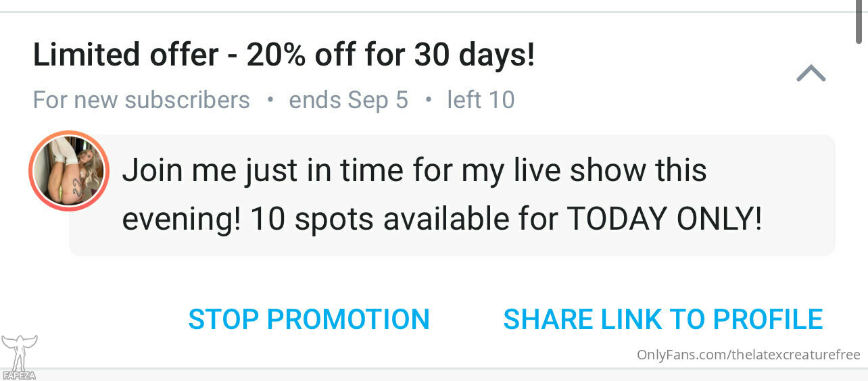
Task: Click the 'TODAY ONLY!' text in message
Action: click(x=665, y=220)
